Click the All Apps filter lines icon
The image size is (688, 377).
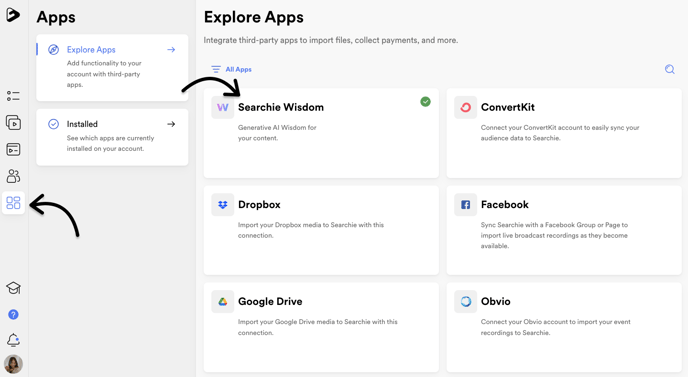(x=216, y=69)
